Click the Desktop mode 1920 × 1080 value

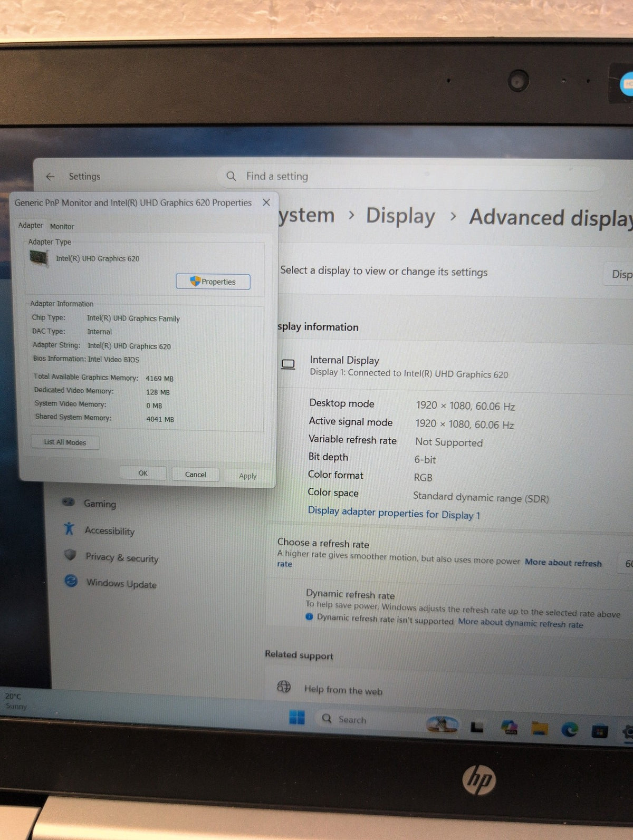click(465, 406)
